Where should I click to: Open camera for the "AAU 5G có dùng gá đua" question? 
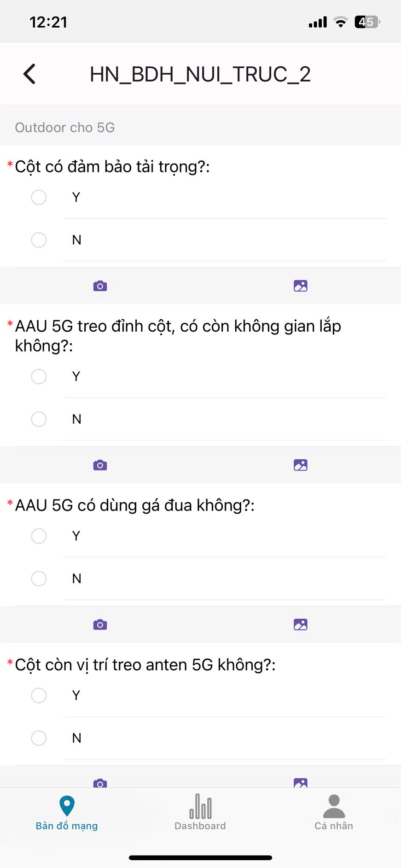click(100, 625)
